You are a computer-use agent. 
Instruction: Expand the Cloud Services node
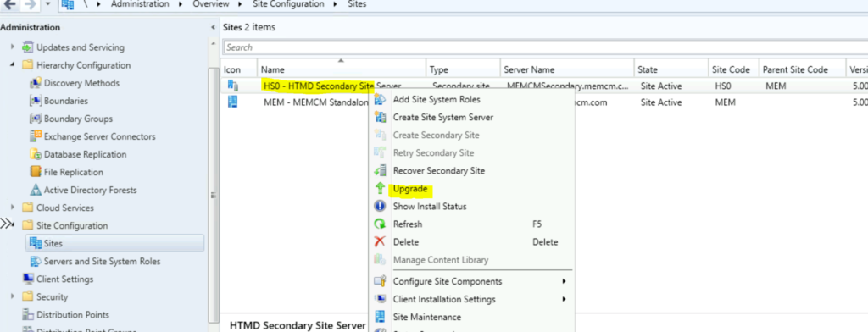coord(13,207)
